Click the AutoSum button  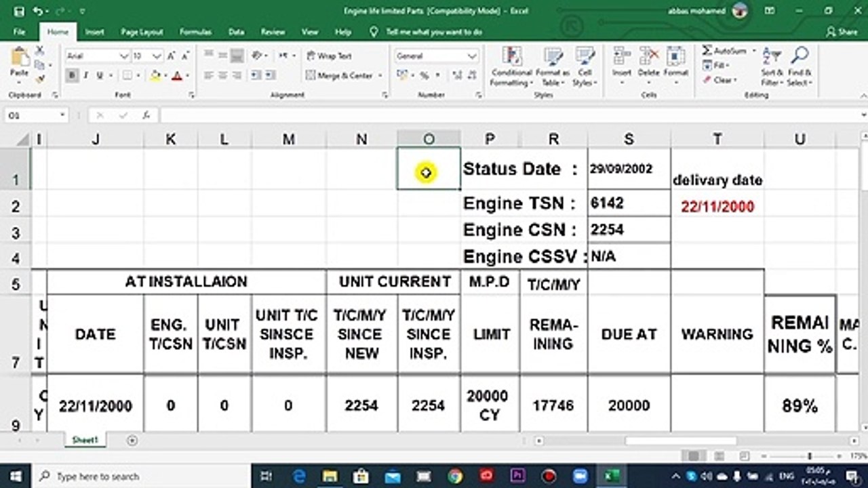coord(724,51)
